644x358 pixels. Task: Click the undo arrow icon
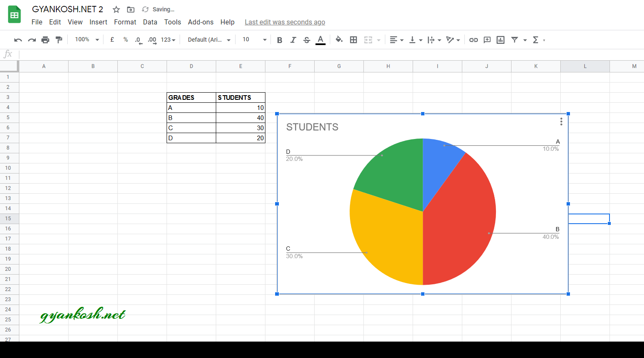coord(18,40)
